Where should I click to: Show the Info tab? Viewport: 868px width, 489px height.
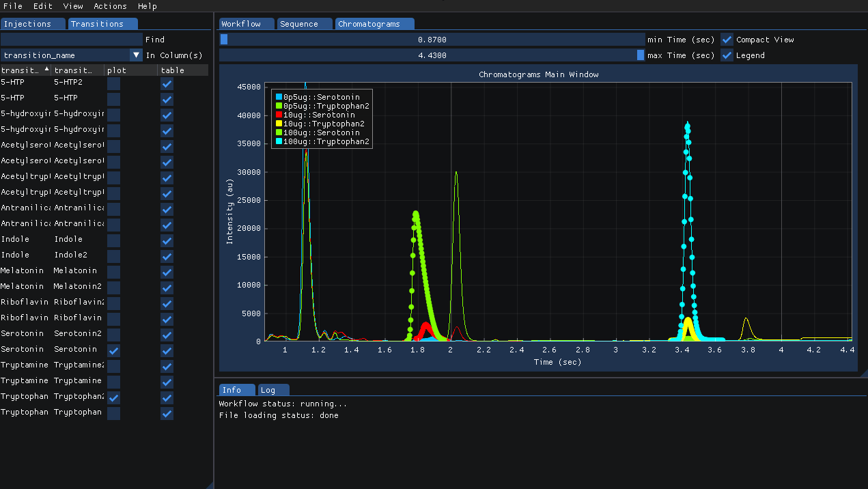238,390
